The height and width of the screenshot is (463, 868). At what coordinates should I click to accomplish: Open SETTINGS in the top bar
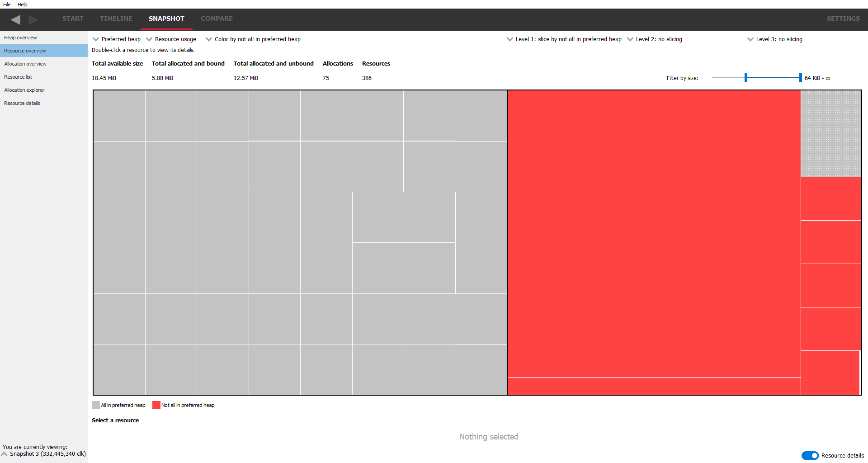(843, 19)
